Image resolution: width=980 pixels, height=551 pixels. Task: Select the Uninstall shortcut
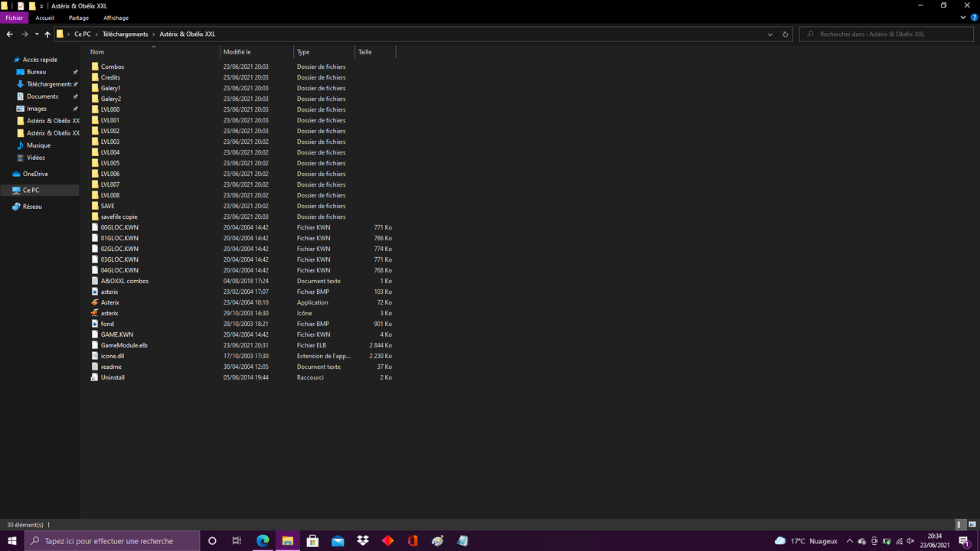coord(113,377)
